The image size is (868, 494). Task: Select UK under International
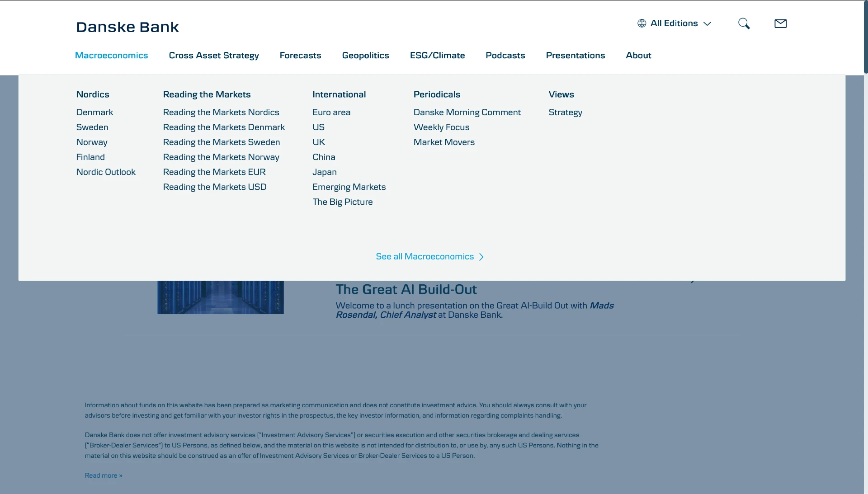(319, 142)
